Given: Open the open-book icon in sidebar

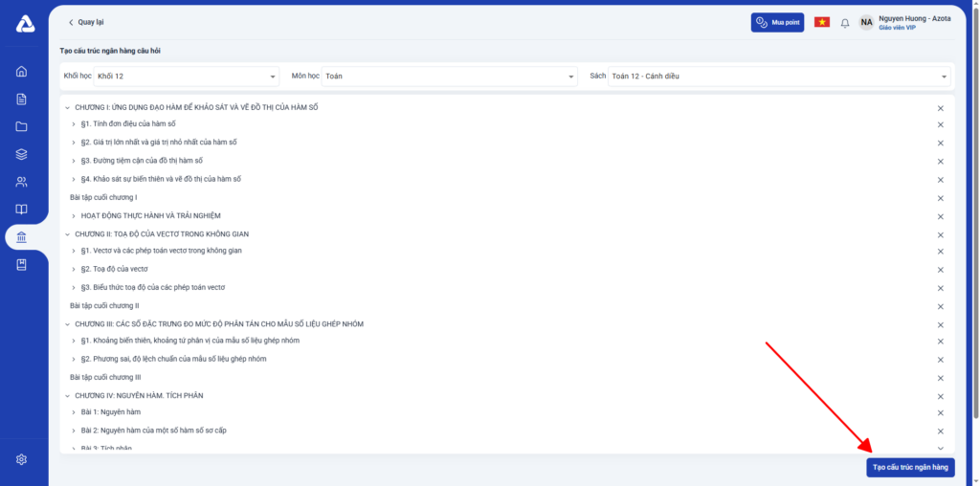Looking at the screenshot, I should (22, 210).
